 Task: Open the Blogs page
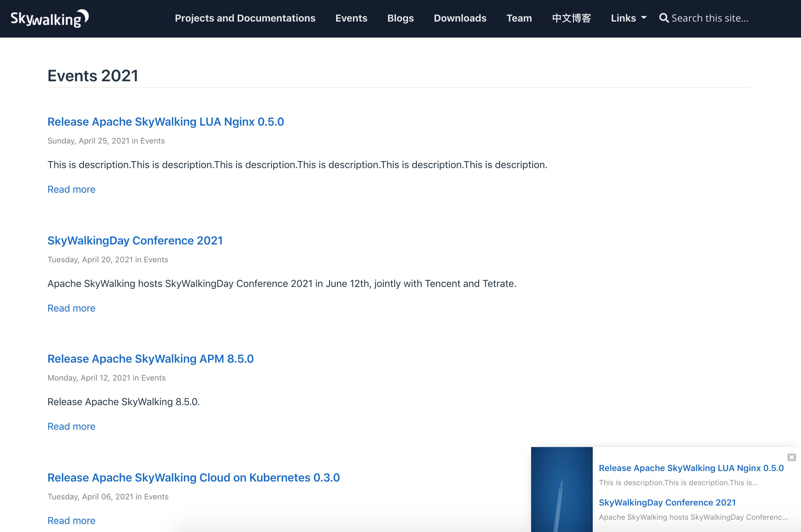click(x=400, y=18)
